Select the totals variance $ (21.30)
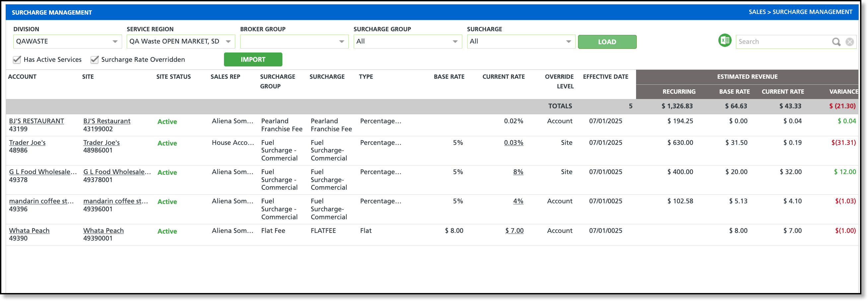 tap(842, 106)
